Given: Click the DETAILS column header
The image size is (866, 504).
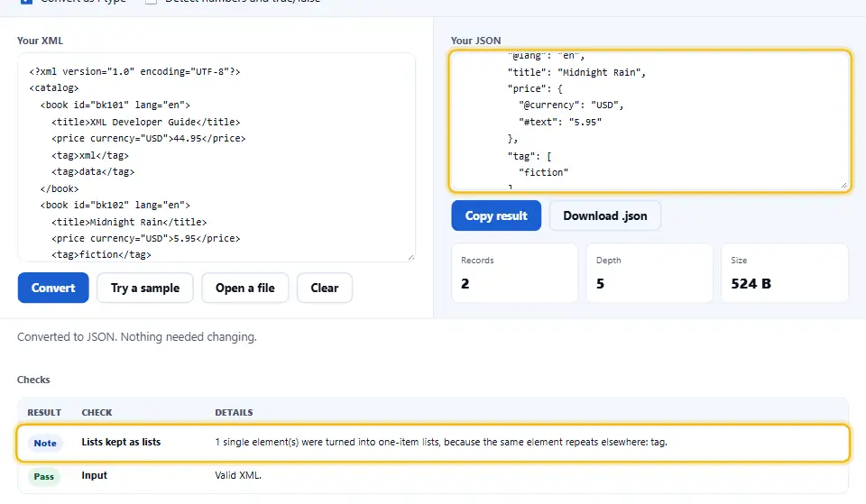Looking at the screenshot, I should (235, 412).
